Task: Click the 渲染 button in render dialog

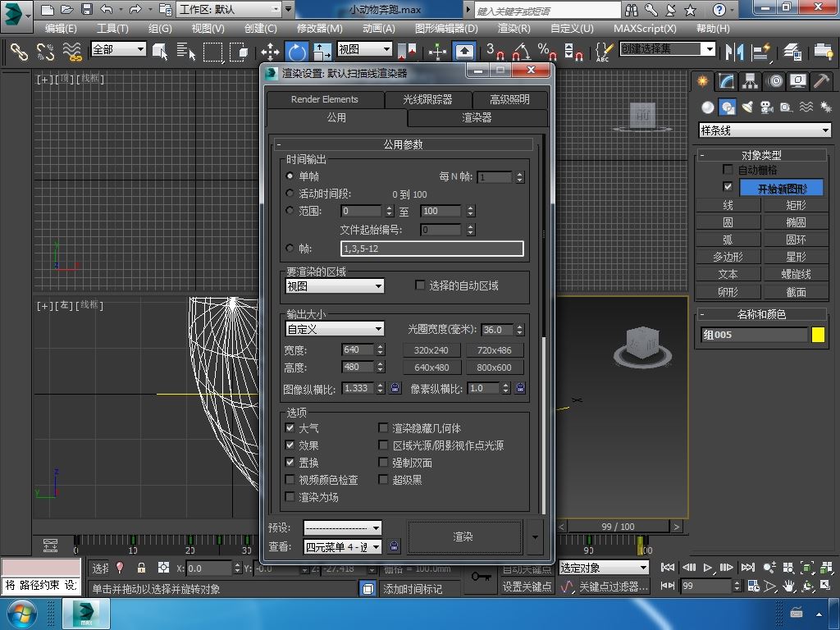Action: (463, 536)
